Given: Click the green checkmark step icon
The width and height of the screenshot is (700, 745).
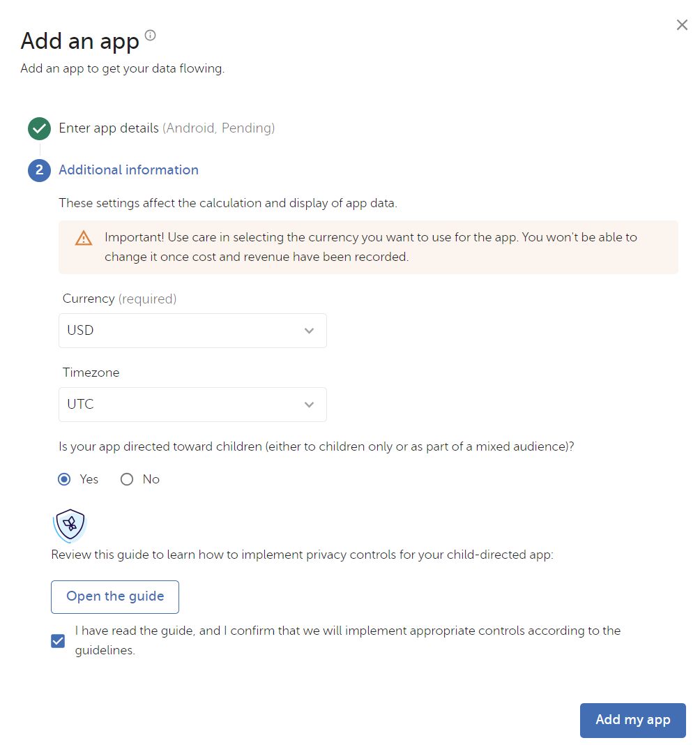Looking at the screenshot, I should coord(39,128).
